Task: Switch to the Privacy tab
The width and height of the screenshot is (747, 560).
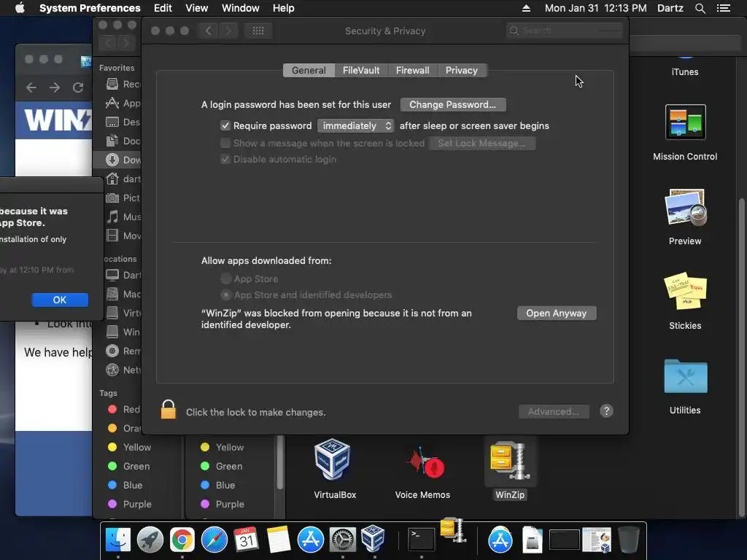Action: coord(462,71)
